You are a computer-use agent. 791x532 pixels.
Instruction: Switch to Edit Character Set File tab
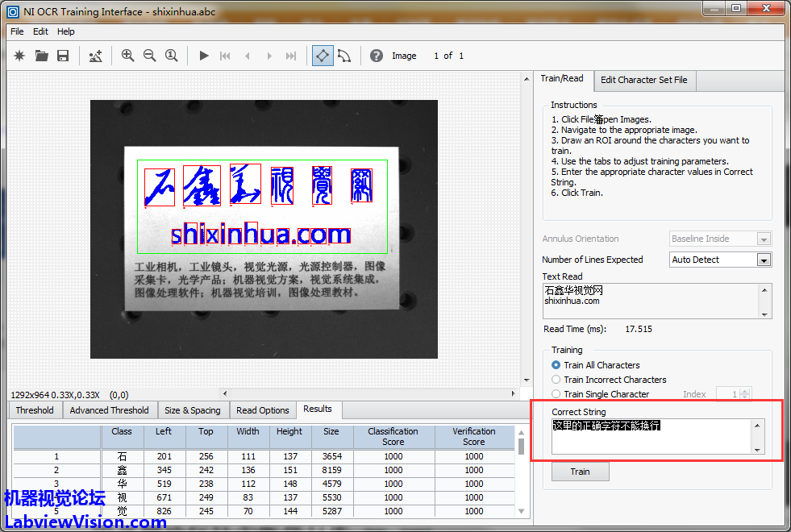coord(643,80)
